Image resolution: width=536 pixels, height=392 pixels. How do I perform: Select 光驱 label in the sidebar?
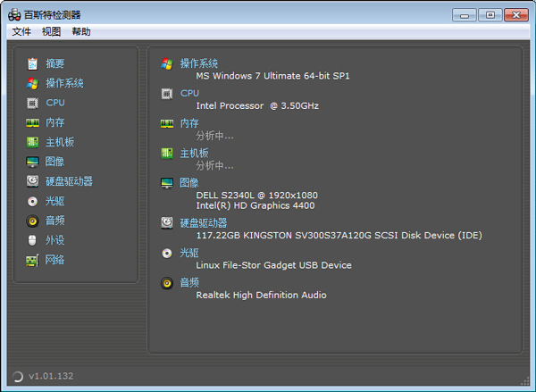pyautogui.click(x=55, y=201)
